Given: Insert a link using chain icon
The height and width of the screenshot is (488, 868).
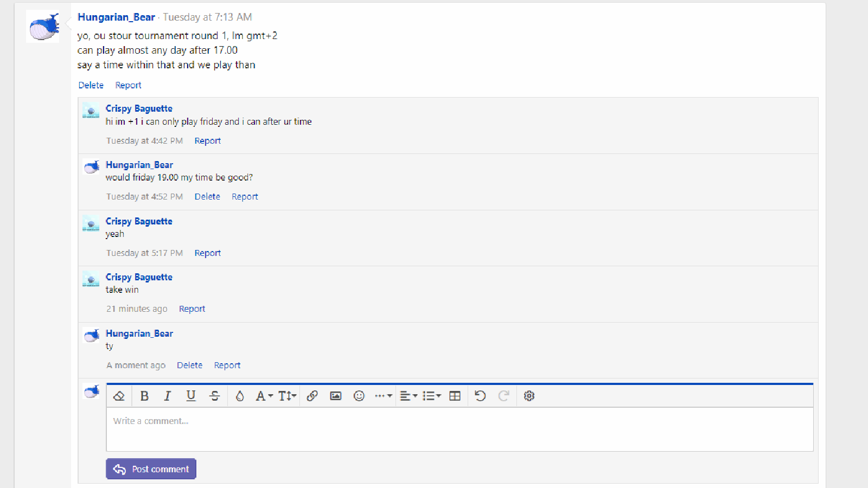Looking at the screenshot, I should click(x=312, y=396).
